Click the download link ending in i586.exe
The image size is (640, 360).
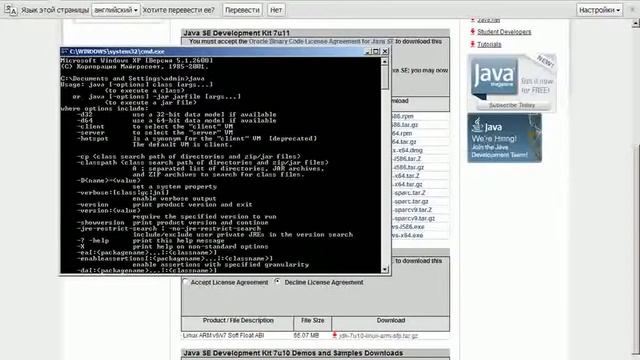[x=408, y=227]
